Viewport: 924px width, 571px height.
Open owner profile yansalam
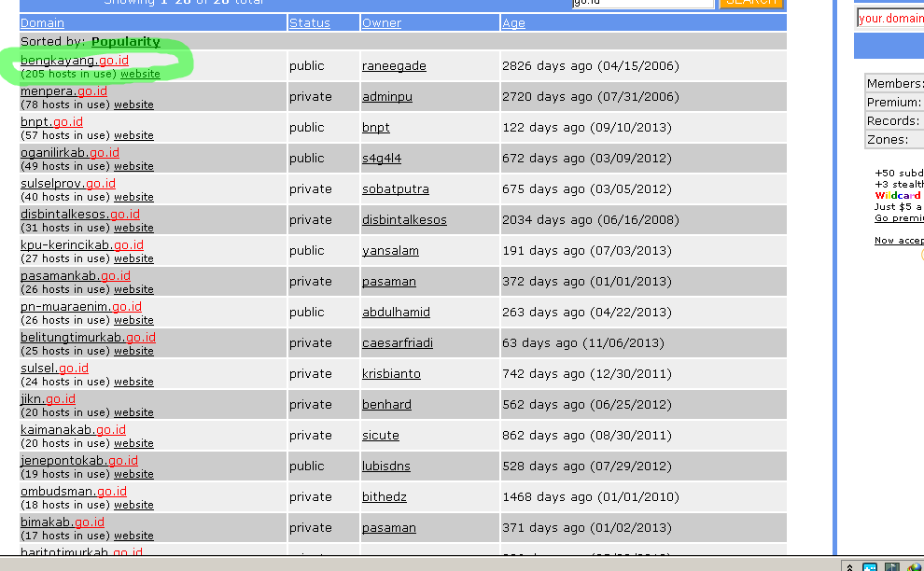tap(390, 250)
